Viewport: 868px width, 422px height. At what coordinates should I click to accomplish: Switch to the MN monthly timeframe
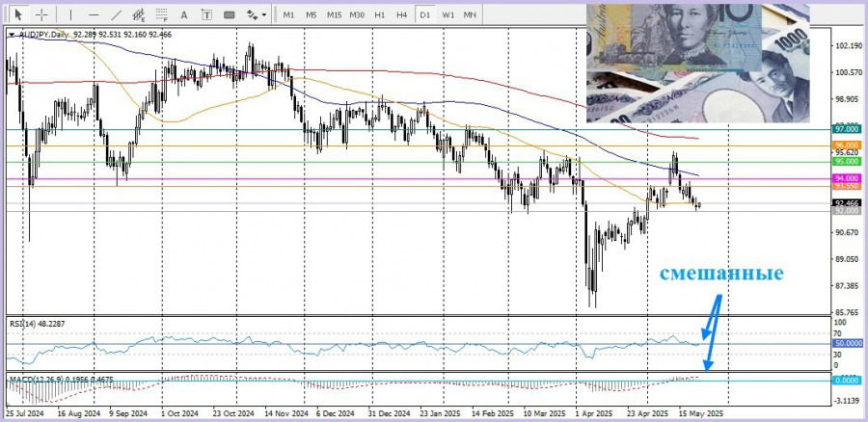[x=470, y=15]
